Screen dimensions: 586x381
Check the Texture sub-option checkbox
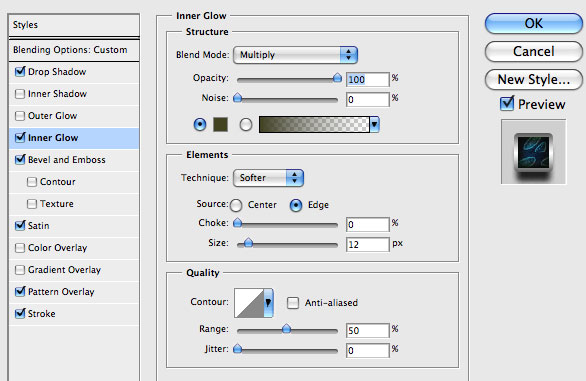pos(32,204)
